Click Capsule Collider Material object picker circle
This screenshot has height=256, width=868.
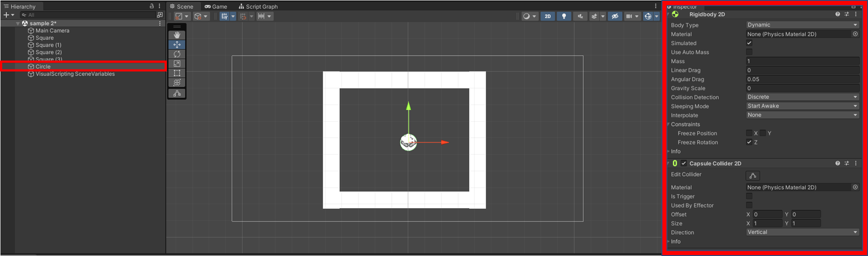click(855, 187)
